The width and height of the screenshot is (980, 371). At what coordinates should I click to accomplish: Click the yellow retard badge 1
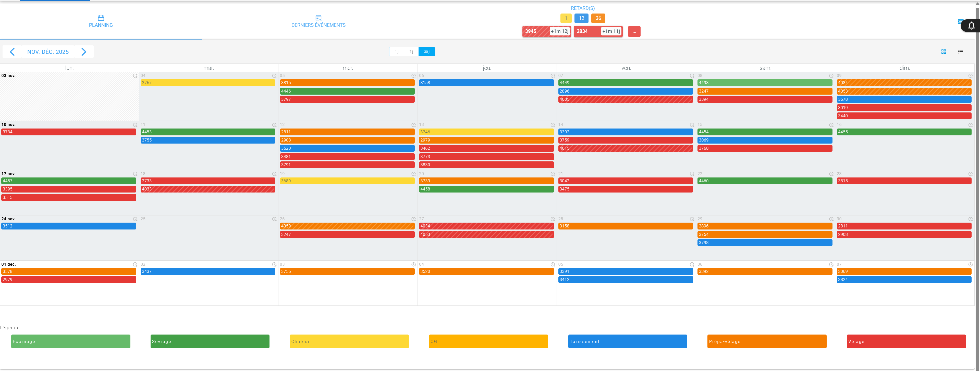(x=566, y=18)
